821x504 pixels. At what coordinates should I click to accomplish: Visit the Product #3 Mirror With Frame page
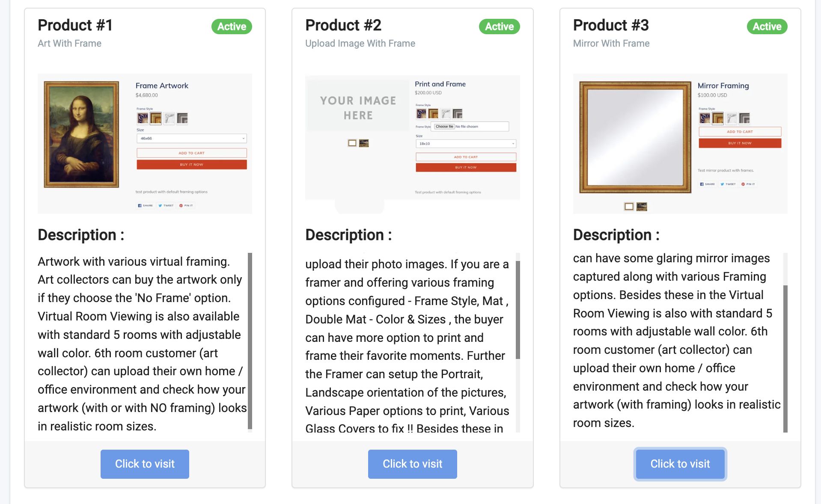coord(680,464)
